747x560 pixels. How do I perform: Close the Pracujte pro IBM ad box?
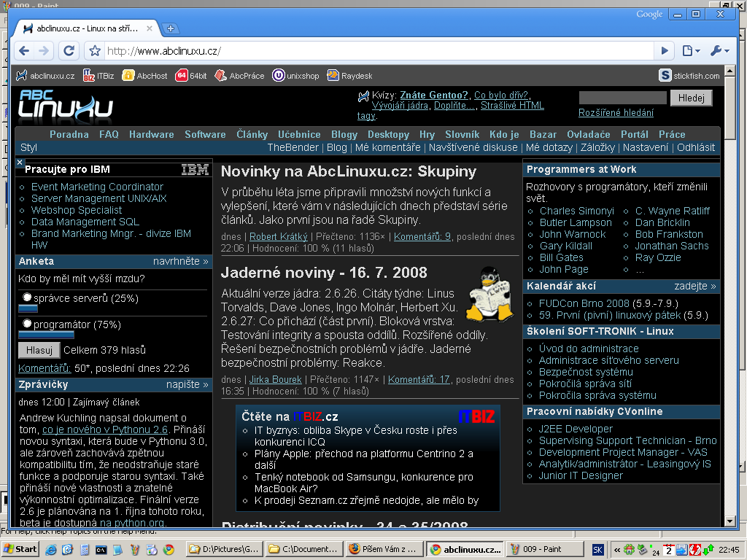click(20, 163)
